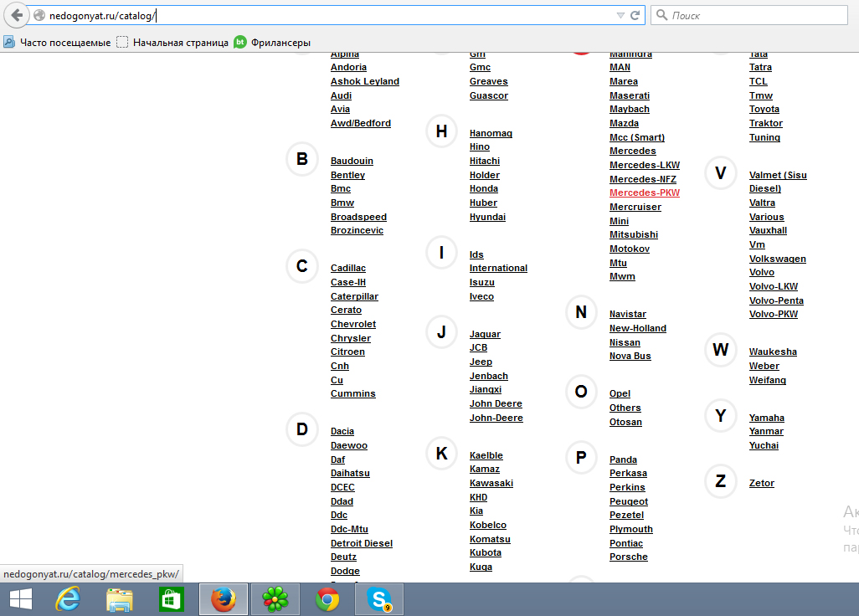Image resolution: width=859 pixels, height=616 pixels.
Task: Open the Nova Bus link
Action: pos(630,356)
